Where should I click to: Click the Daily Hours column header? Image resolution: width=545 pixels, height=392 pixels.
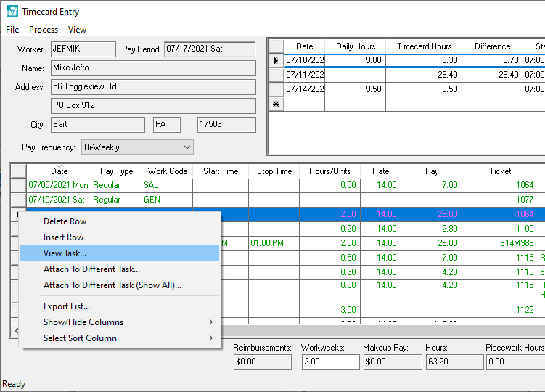tap(356, 46)
